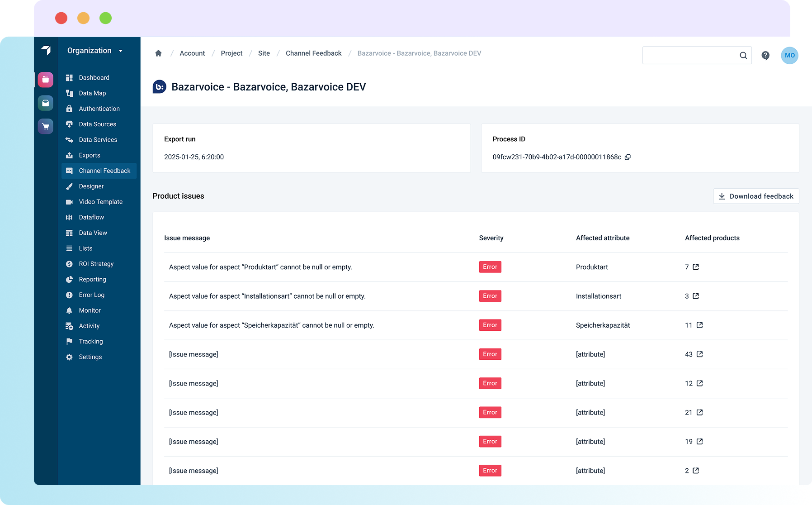Click the Process ID value text
This screenshot has width=812, height=505.
coord(557,157)
